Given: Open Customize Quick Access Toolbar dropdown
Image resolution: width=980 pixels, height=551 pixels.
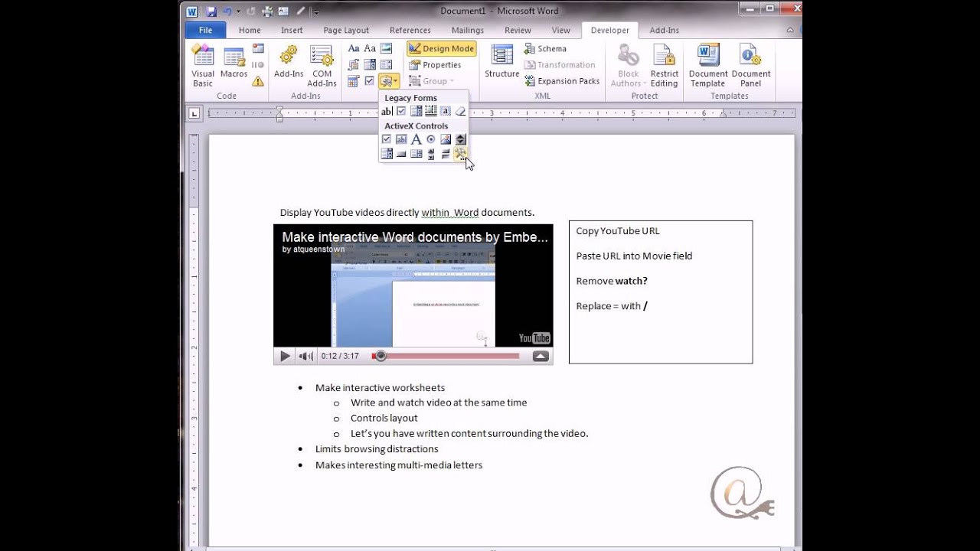Looking at the screenshot, I should pyautogui.click(x=316, y=11).
